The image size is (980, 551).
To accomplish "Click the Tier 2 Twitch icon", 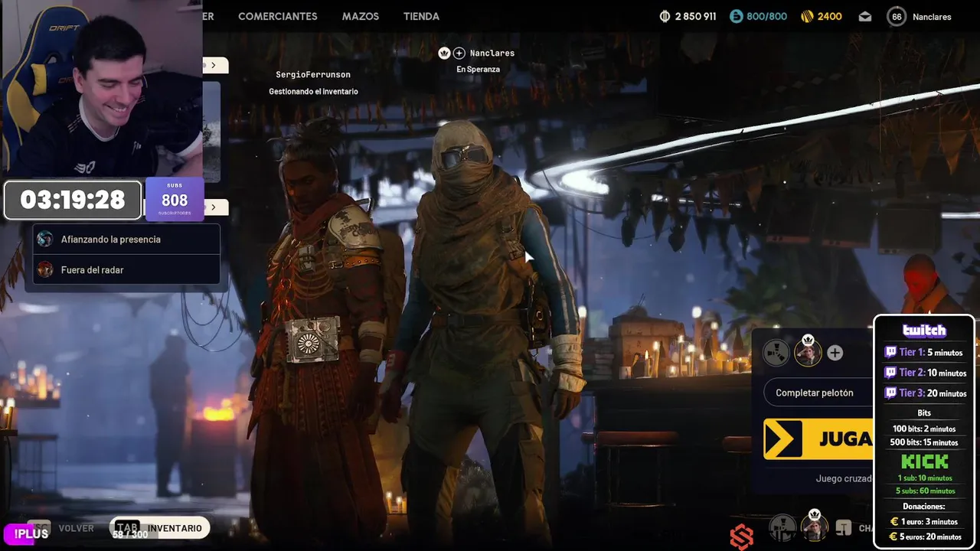I will 890,373.
